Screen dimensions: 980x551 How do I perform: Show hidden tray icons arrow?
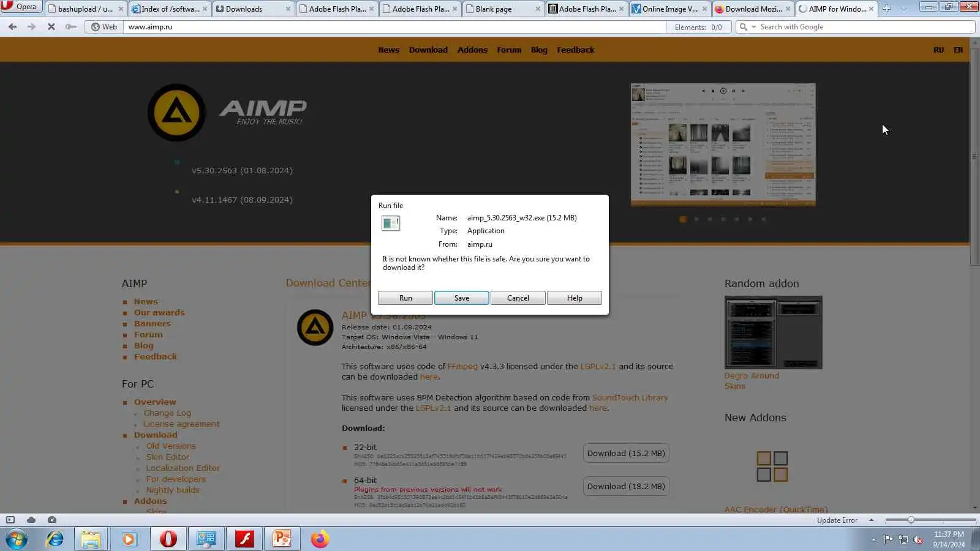coord(873,539)
